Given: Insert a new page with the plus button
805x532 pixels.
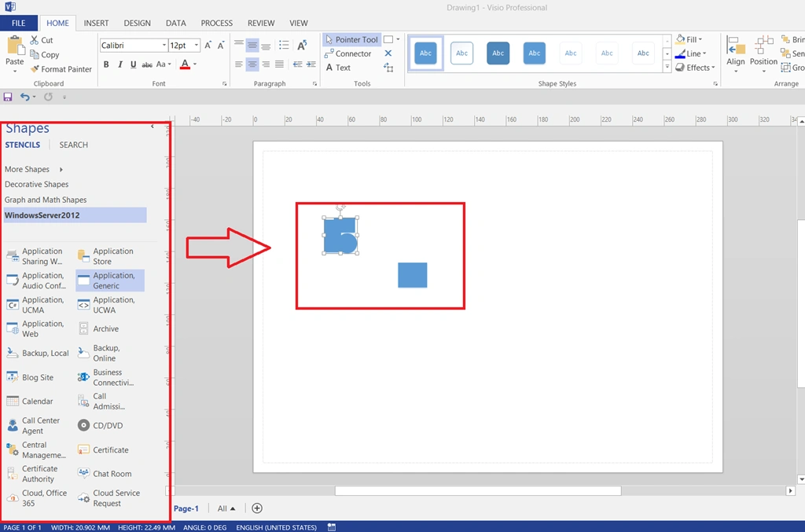Looking at the screenshot, I should pyautogui.click(x=257, y=508).
